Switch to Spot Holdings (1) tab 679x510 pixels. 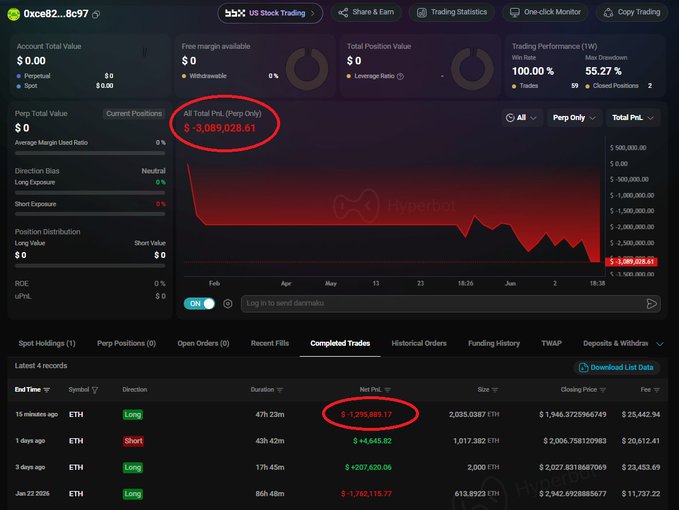[47, 343]
